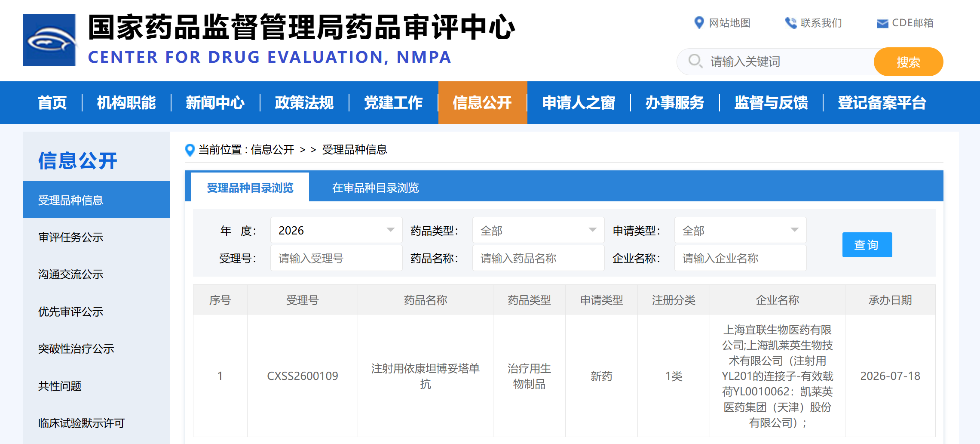Click 信息公开 breadcrumb link
980x444 pixels.
pyautogui.click(x=273, y=150)
